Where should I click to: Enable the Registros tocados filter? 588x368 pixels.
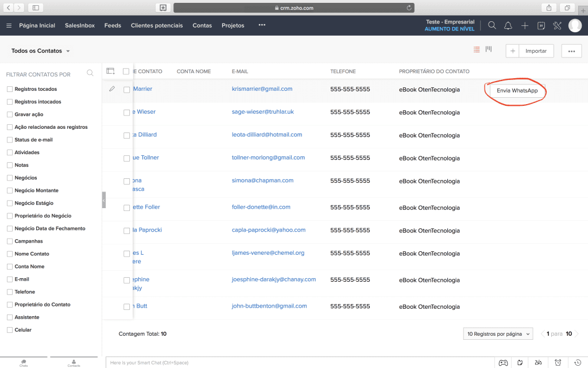tap(10, 89)
